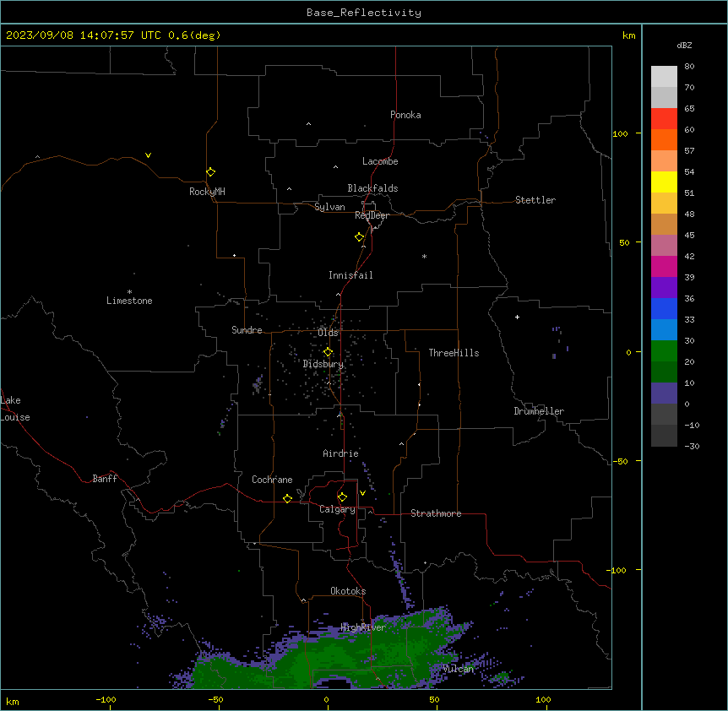Click the yellow diamond marker above Calgary
This screenshot has width=728, height=711.
point(342,497)
